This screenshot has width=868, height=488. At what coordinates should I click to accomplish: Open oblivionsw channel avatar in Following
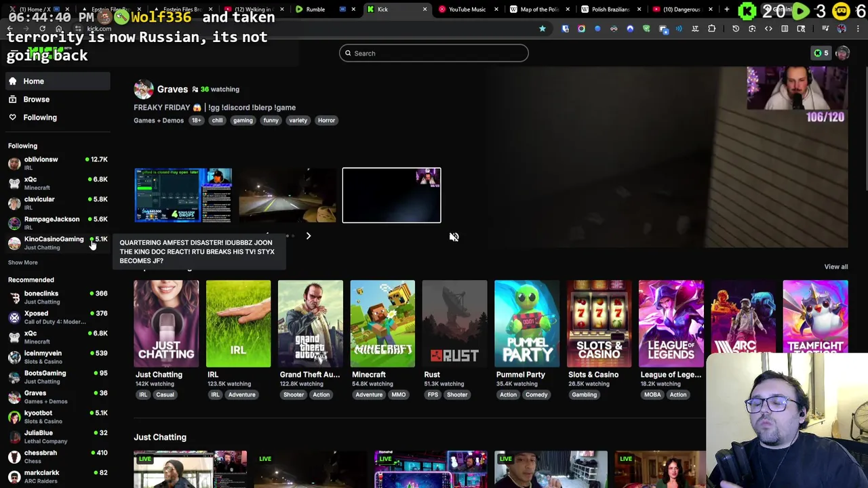(x=14, y=163)
